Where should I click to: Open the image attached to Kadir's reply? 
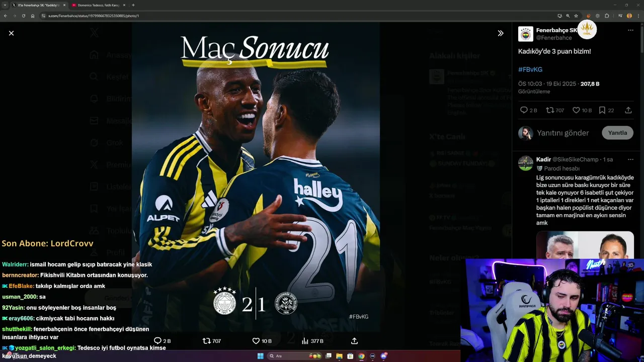585,245
